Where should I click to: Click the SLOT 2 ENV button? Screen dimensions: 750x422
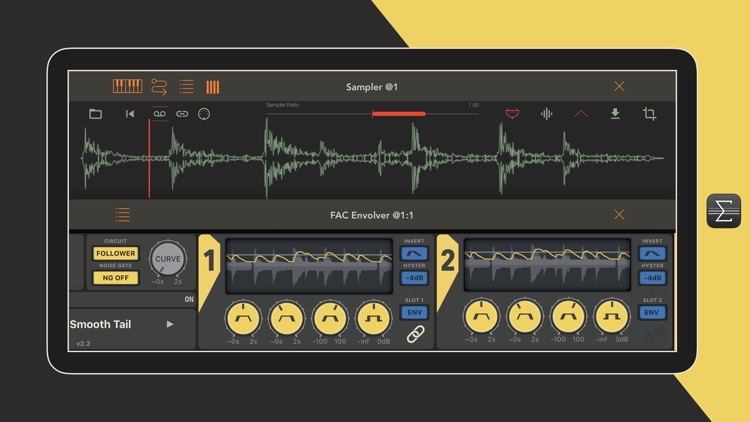(x=652, y=312)
